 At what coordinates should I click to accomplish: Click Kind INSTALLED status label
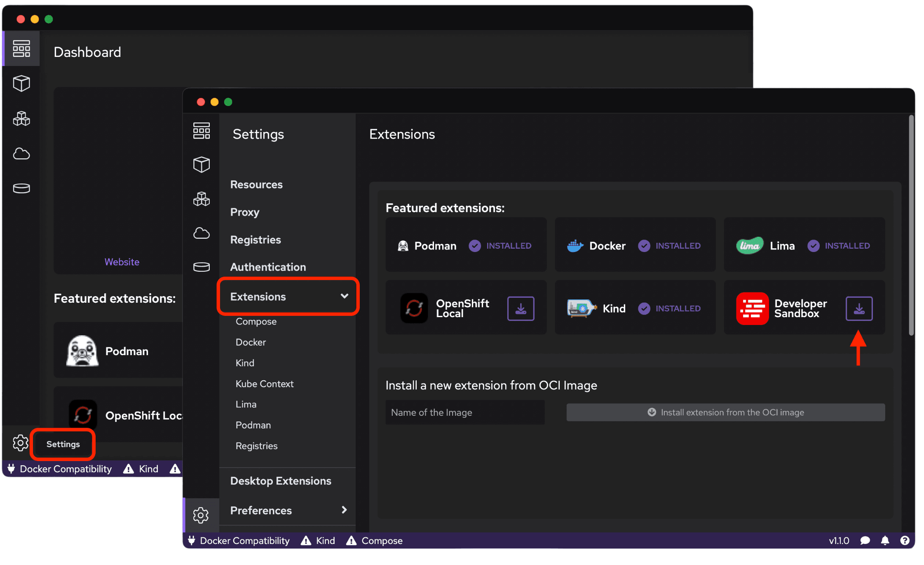678,308
